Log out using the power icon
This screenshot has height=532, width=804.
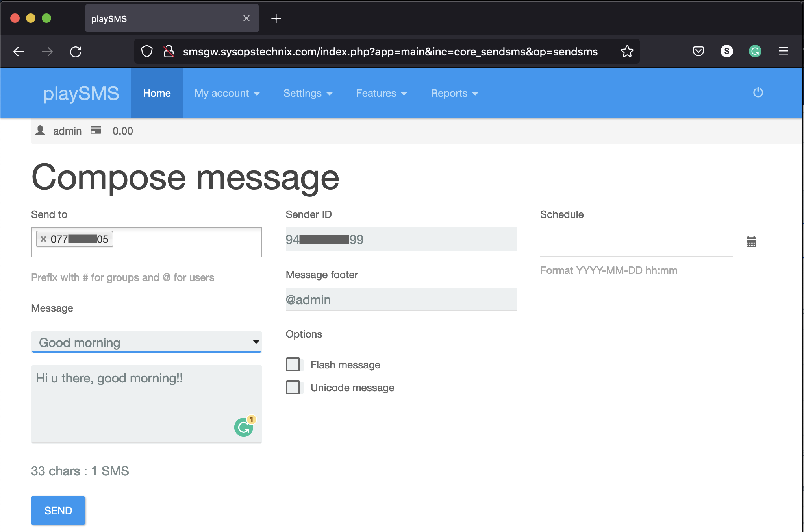point(758,93)
